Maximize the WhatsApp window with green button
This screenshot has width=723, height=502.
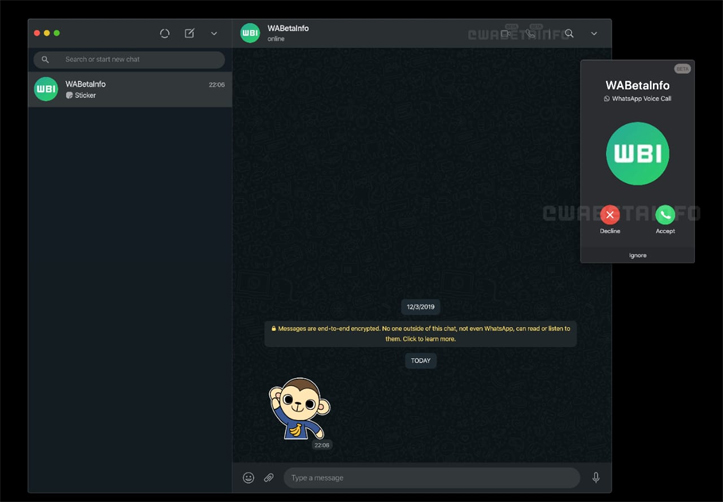pos(57,33)
